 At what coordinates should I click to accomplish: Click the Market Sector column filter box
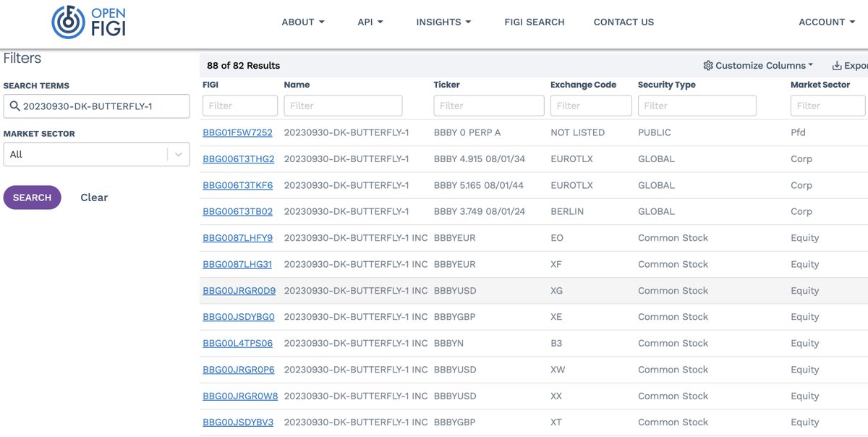coord(827,106)
